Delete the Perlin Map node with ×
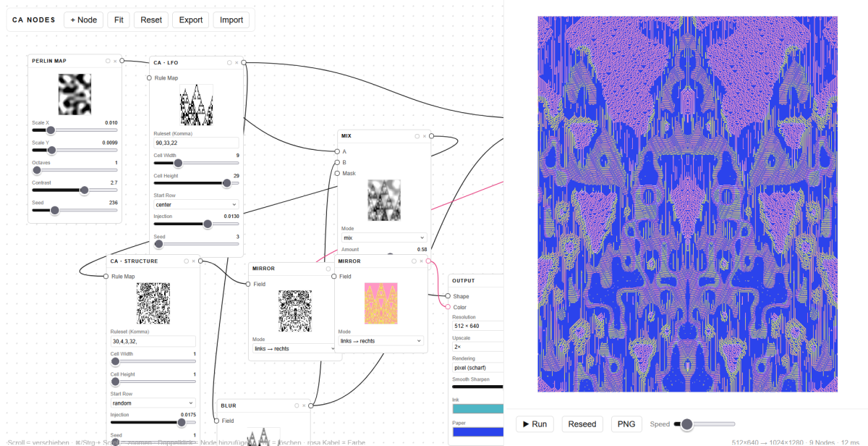Viewport: 868px width, 446px height. click(115, 61)
